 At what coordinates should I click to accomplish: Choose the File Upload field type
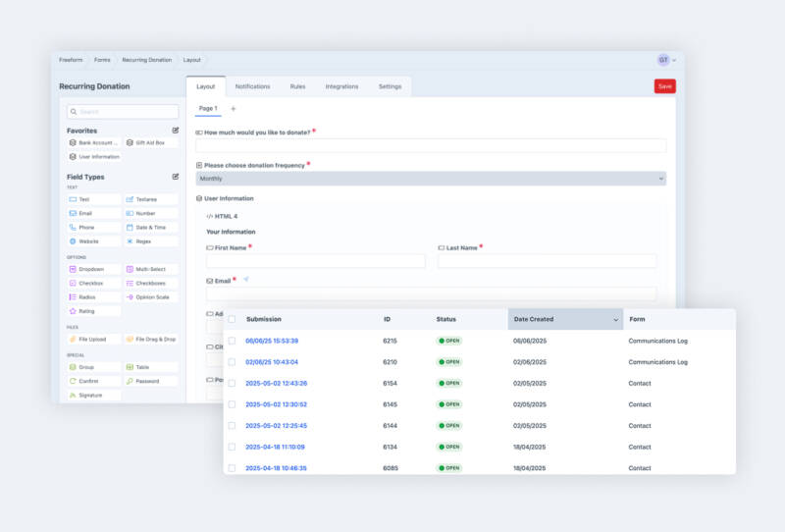(93, 340)
